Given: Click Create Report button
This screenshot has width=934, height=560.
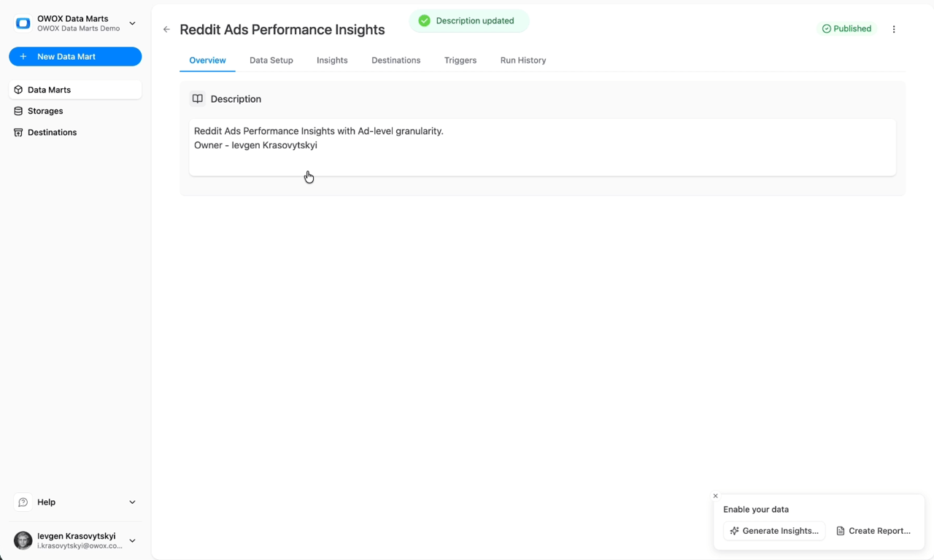Looking at the screenshot, I should click(x=873, y=531).
